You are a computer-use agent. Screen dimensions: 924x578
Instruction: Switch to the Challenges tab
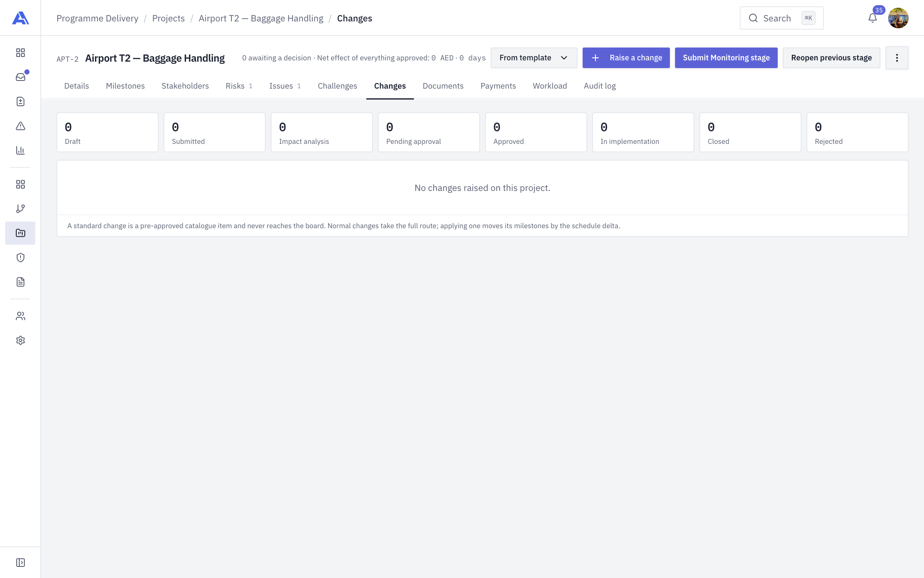pos(338,86)
